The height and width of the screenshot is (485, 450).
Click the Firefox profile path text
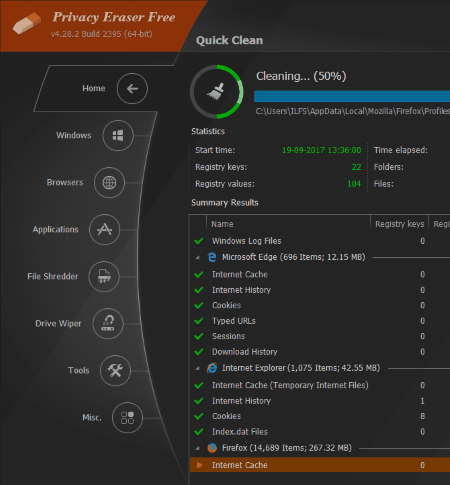coord(353,111)
